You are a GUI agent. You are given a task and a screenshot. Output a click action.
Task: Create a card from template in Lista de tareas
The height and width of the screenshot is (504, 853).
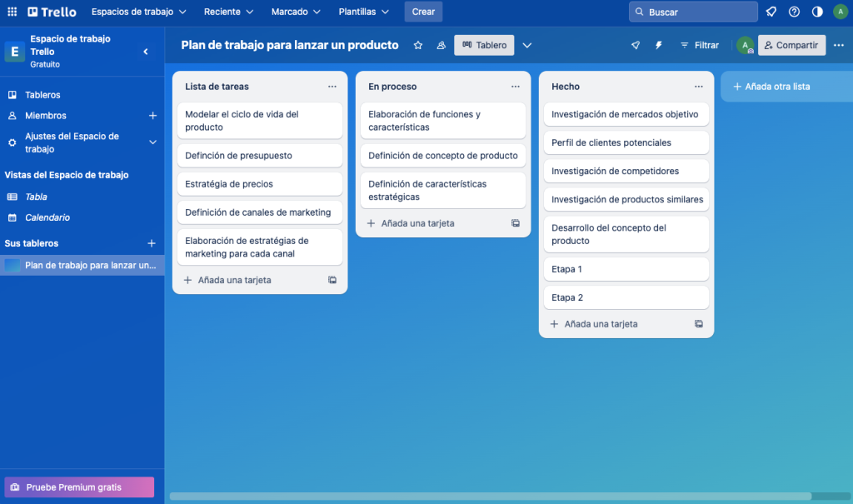[332, 280]
